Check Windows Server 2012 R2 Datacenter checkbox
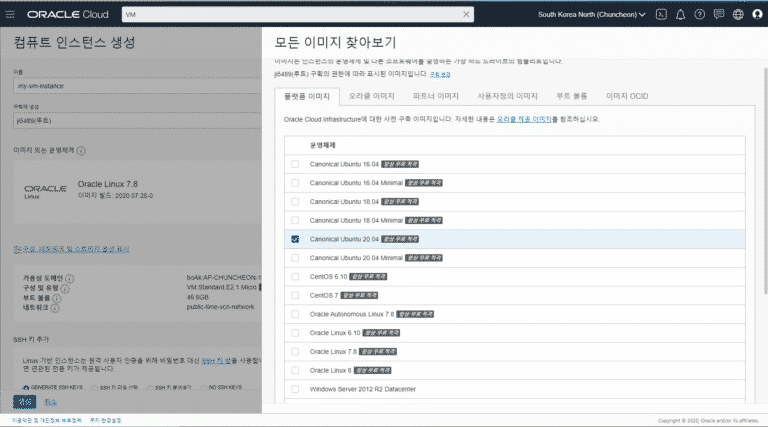This screenshot has width=768, height=427. click(x=295, y=389)
